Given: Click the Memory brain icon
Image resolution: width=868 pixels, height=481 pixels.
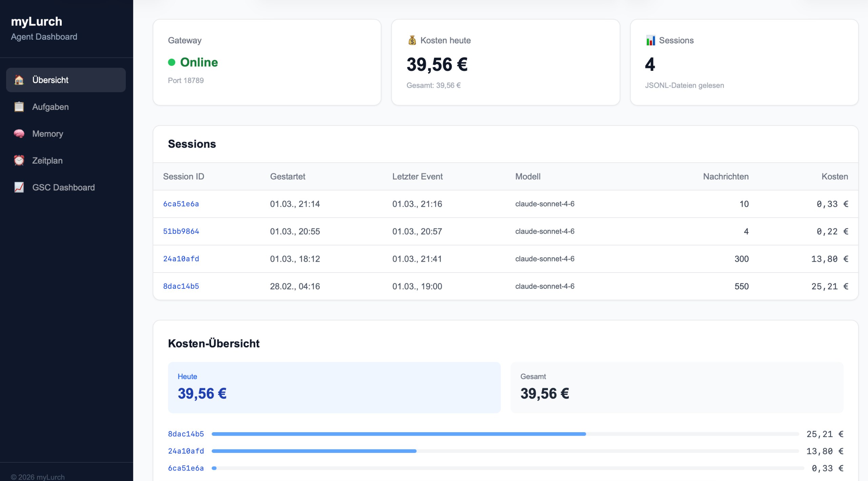Looking at the screenshot, I should coord(19,134).
